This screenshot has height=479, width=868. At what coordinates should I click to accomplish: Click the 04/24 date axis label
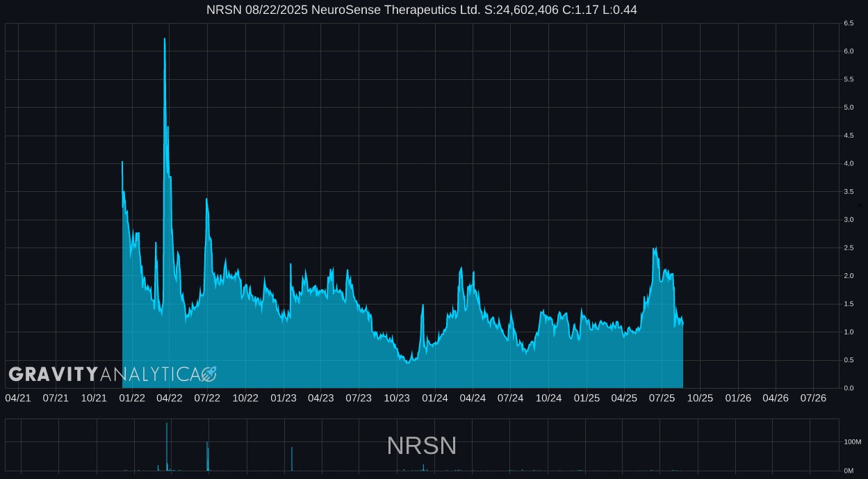[x=473, y=398]
